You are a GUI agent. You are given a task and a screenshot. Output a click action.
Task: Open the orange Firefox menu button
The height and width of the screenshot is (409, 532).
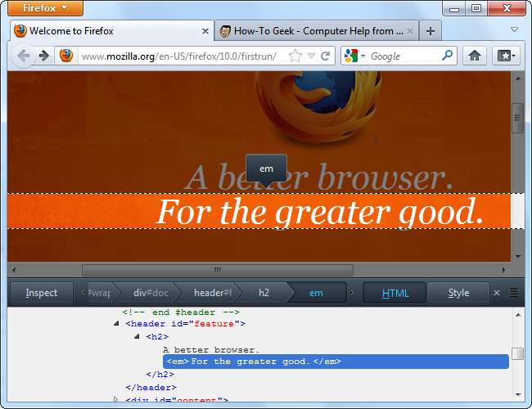(45, 8)
